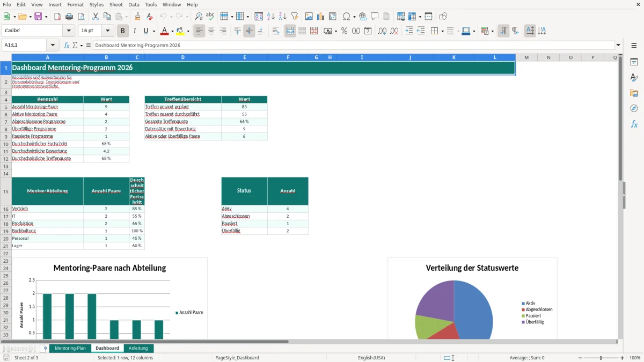This screenshot has width=644, height=362.
Task: Toggle Bold formatting
Action: (x=122, y=31)
